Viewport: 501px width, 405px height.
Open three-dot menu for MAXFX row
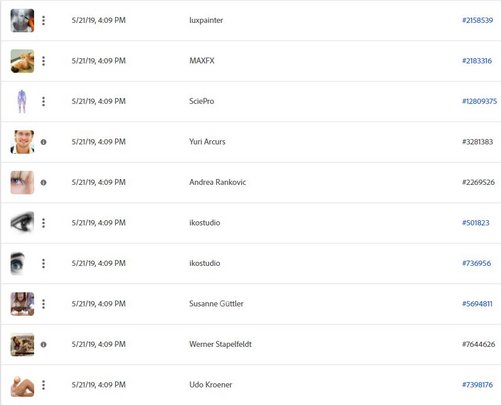point(43,61)
